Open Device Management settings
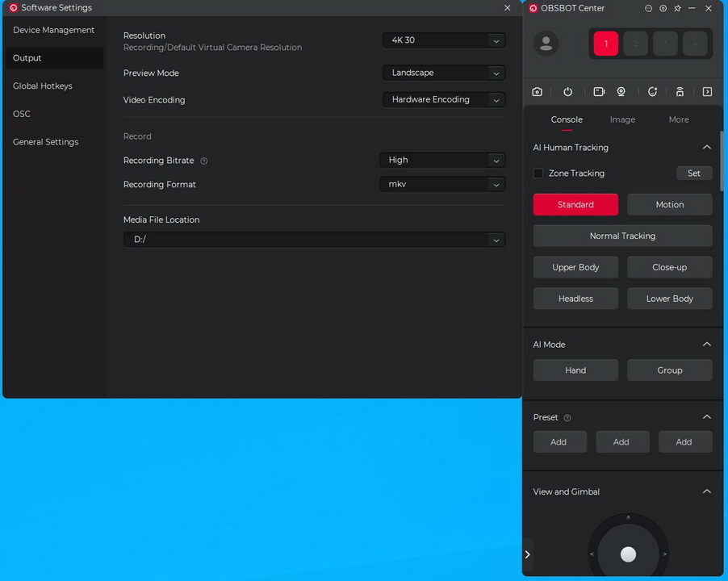Image resolution: width=728 pixels, height=581 pixels. [x=54, y=30]
